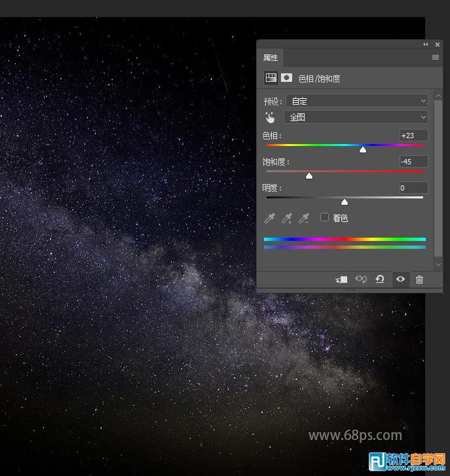Open the 预设 preset dropdown
This screenshot has width=450, height=476.
coord(357,101)
